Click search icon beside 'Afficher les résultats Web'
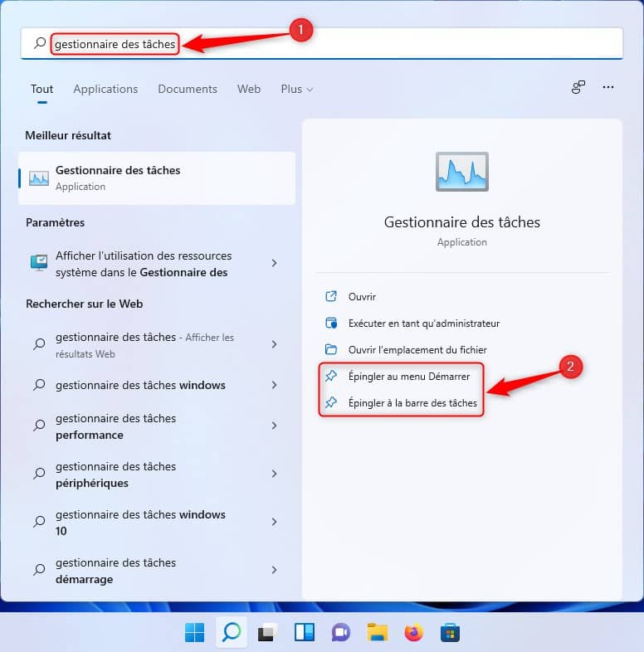The width and height of the screenshot is (644, 652). 39,344
